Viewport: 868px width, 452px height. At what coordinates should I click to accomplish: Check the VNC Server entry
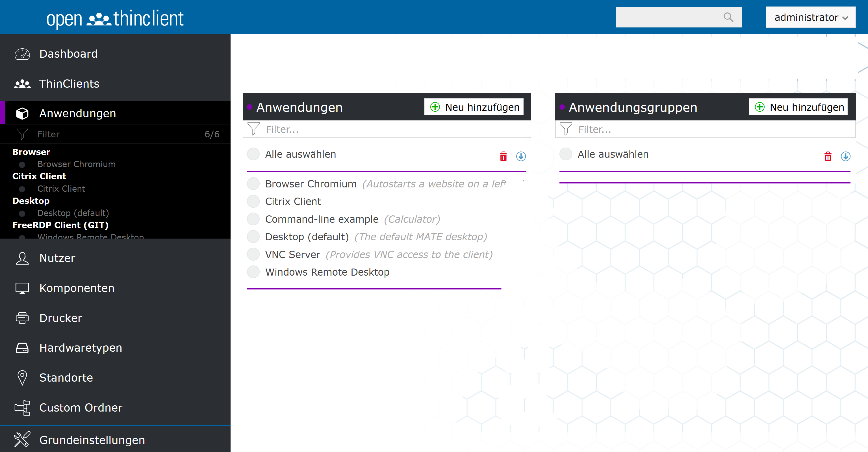coord(253,254)
